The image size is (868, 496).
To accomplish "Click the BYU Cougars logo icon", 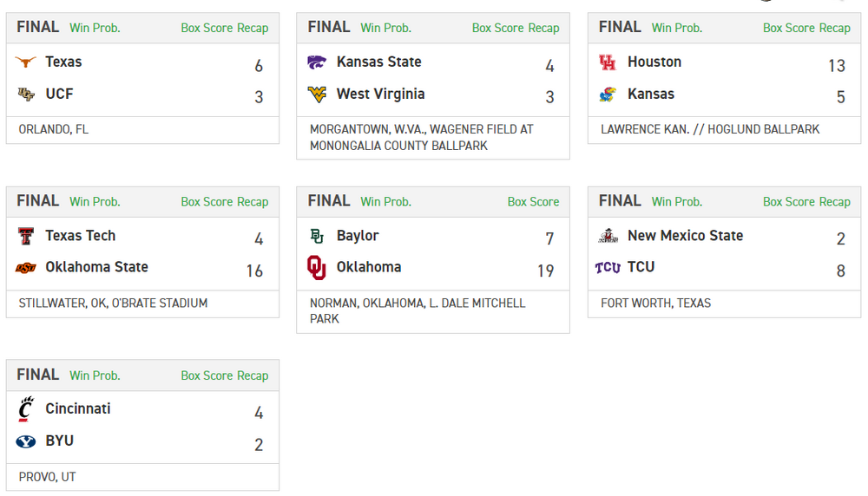I will tap(26, 441).
